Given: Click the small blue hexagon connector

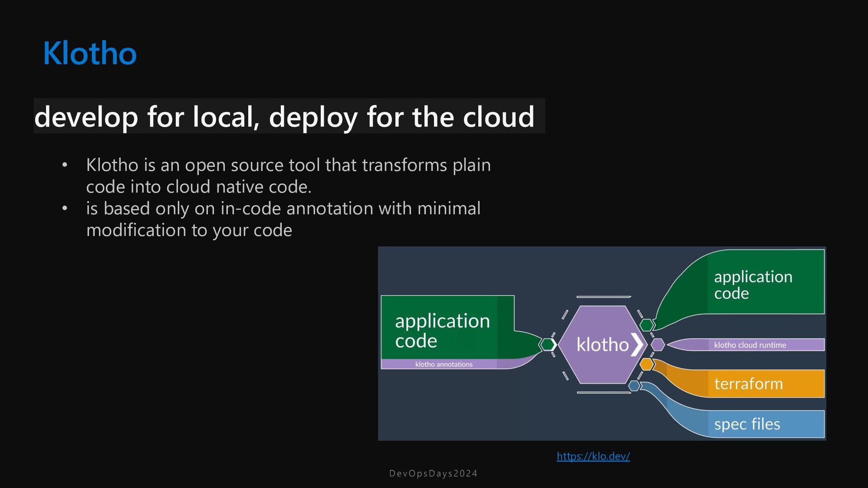Looking at the screenshot, I should click(x=635, y=386).
